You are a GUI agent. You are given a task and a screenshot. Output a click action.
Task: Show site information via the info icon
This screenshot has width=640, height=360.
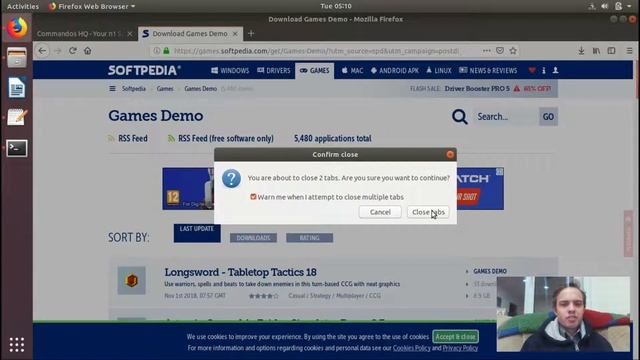pos(156,51)
